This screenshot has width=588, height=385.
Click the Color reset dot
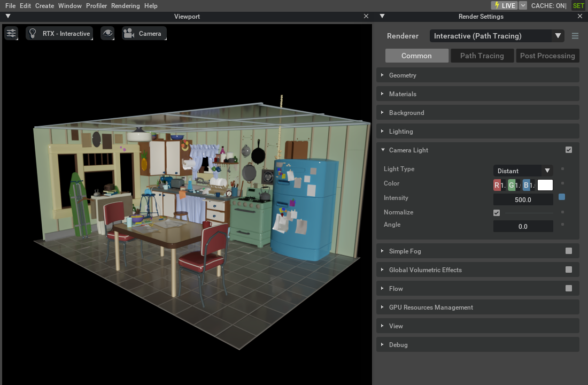click(x=562, y=183)
